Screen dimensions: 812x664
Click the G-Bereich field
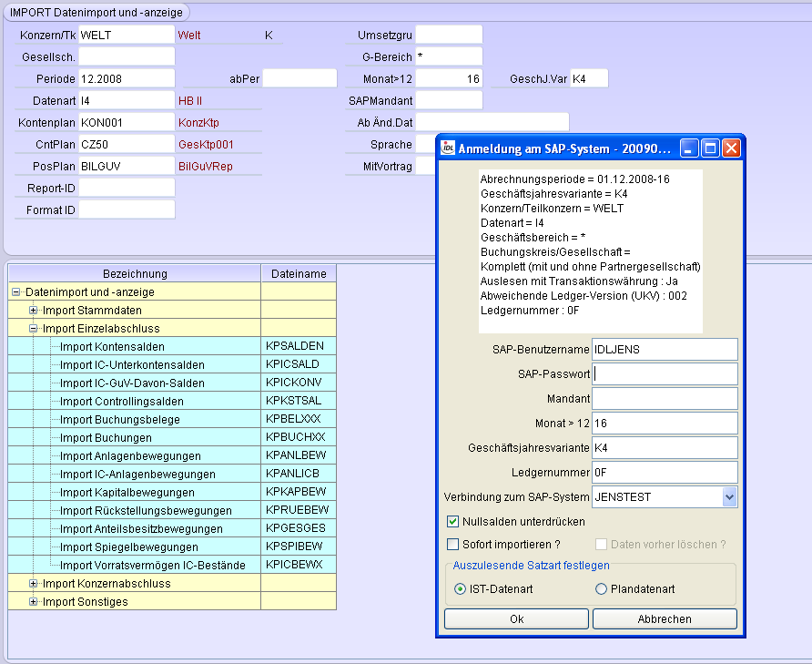[449, 56]
